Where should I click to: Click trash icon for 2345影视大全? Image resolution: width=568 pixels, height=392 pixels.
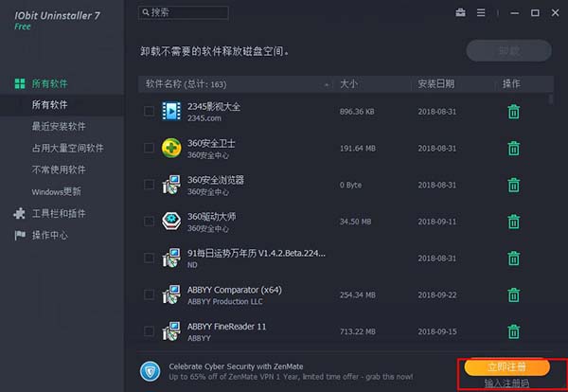pyautogui.click(x=513, y=112)
